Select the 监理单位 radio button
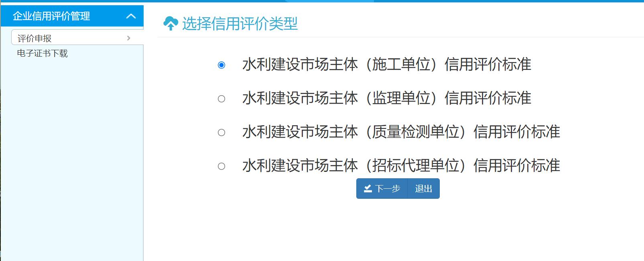644x261 pixels. [x=221, y=99]
